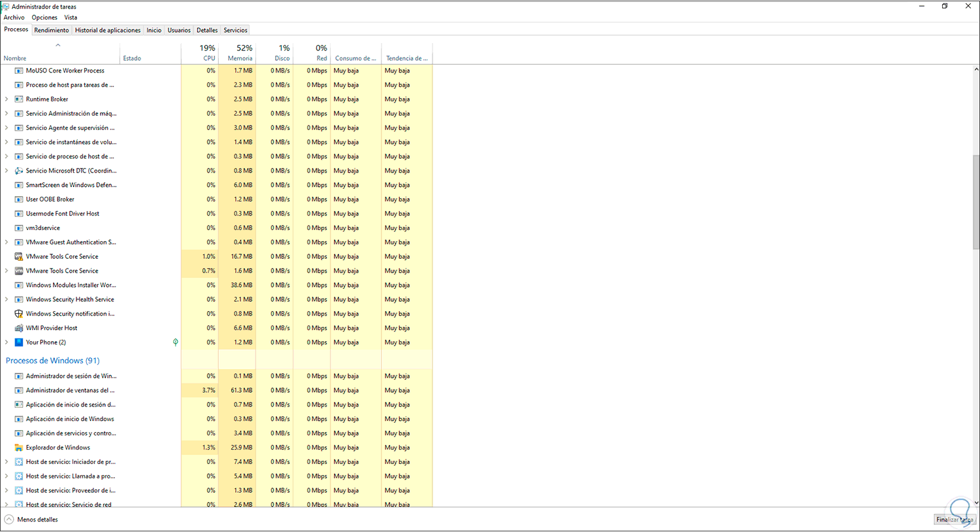Expand the Servicio de instantáneas de volu... row
This screenshot has height=532, width=980.
(7, 142)
